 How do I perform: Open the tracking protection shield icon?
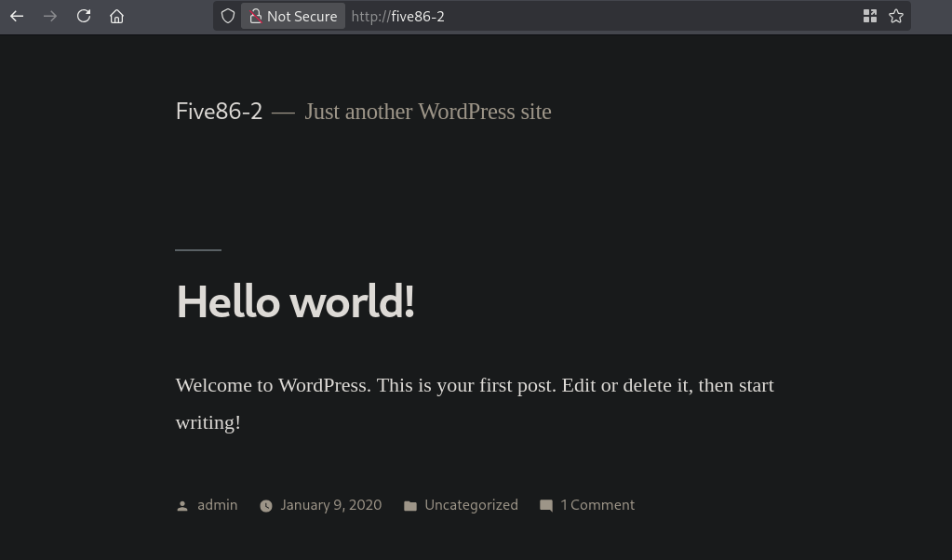coord(228,17)
